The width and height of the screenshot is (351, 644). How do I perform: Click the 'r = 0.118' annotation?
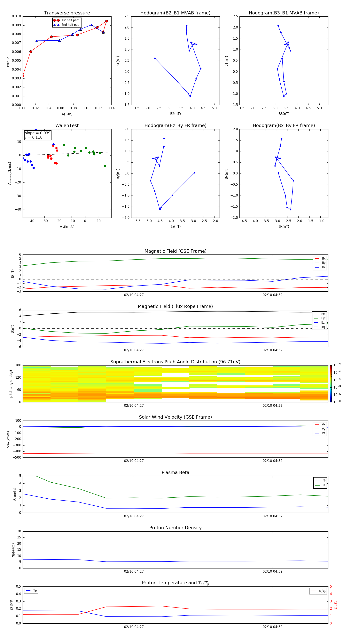[34, 137]
